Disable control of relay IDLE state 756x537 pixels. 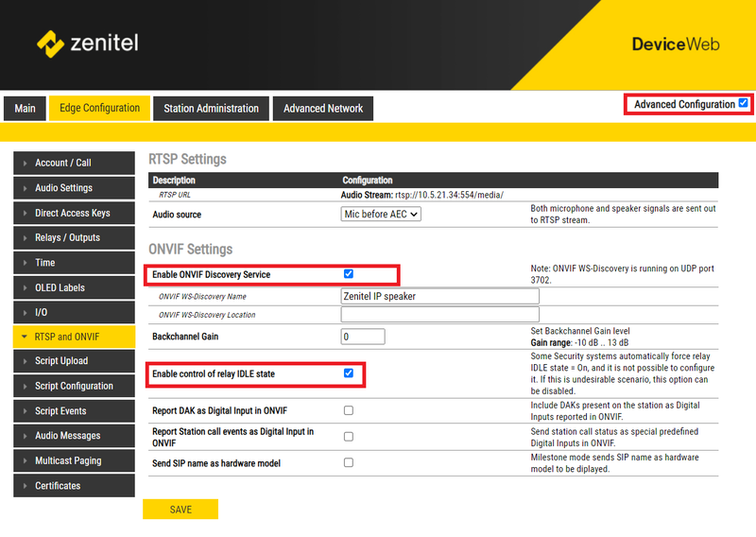tap(349, 373)
